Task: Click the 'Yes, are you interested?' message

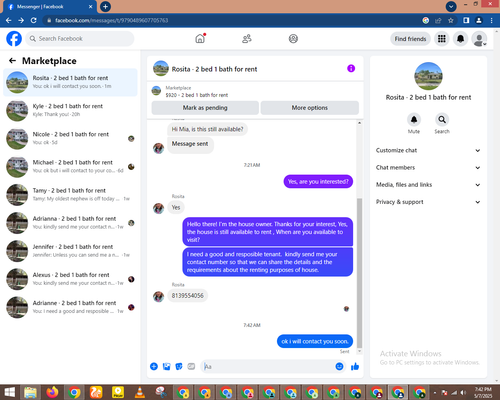Action: pos(318,182)
